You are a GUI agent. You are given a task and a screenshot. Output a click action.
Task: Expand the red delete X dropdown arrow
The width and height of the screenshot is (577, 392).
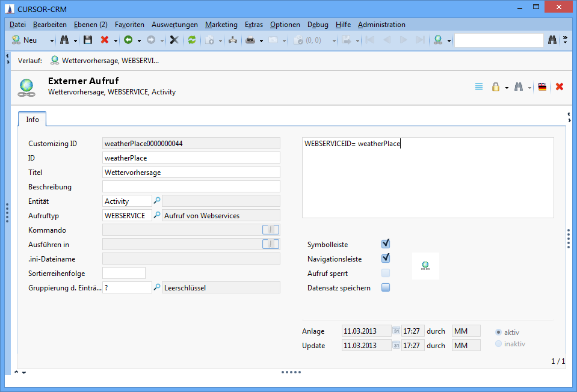click(115, 41)
